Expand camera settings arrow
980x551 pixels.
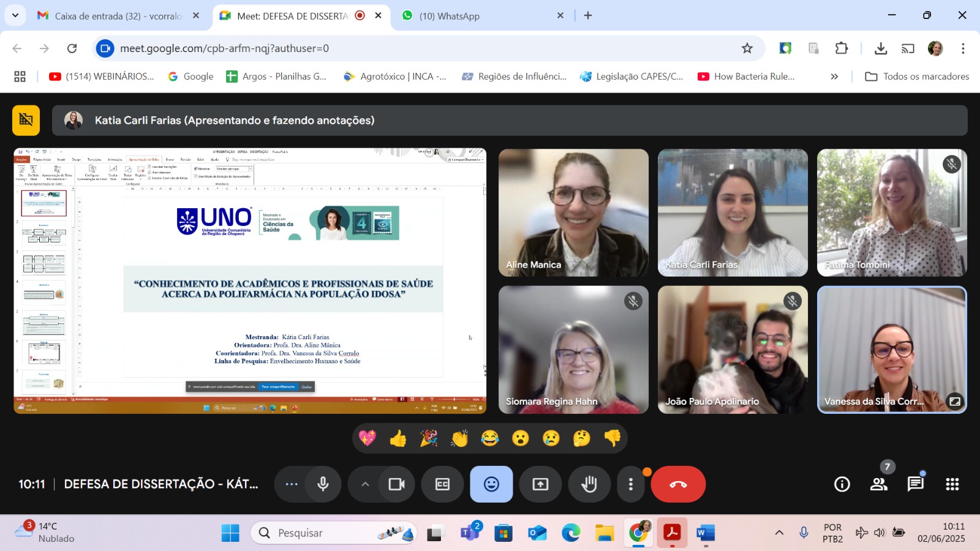pos(365,484)
